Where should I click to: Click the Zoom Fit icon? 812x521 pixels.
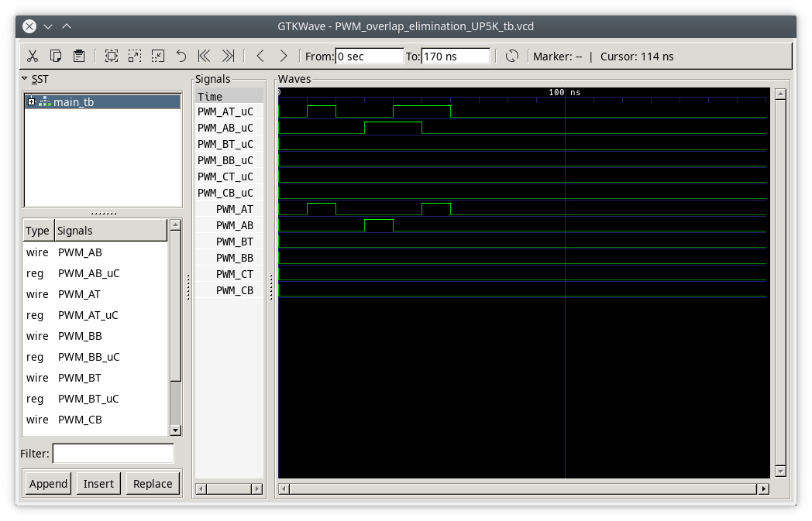tap(112, 56)
